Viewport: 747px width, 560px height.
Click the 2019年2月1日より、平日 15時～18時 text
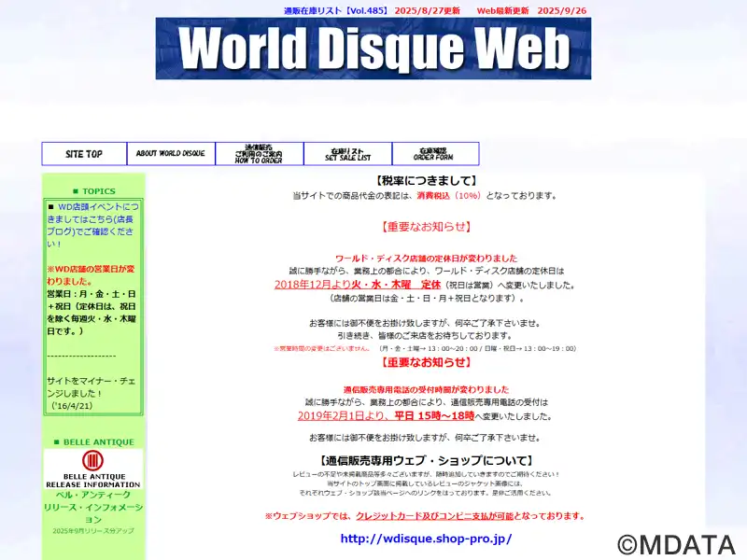coord(386,415)
